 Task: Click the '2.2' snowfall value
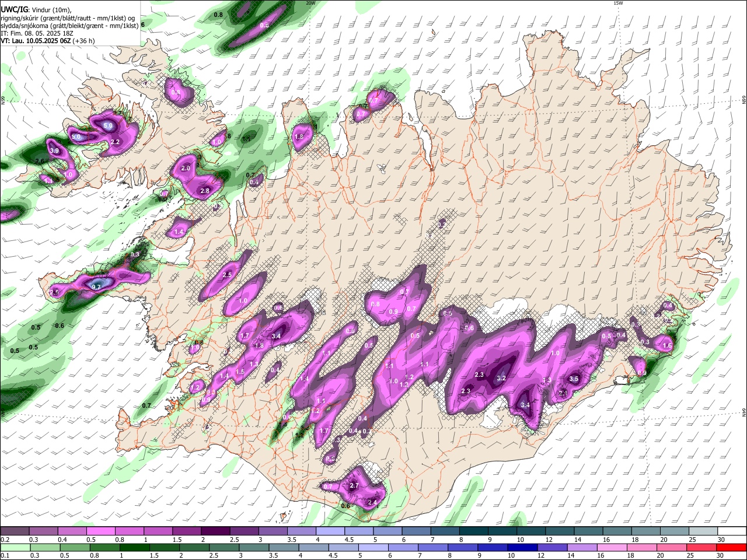coord(115,142)
